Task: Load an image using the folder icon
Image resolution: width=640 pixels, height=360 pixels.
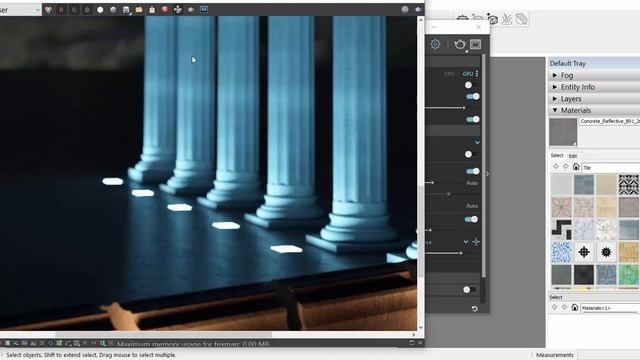Action: [x=139, y=9]
